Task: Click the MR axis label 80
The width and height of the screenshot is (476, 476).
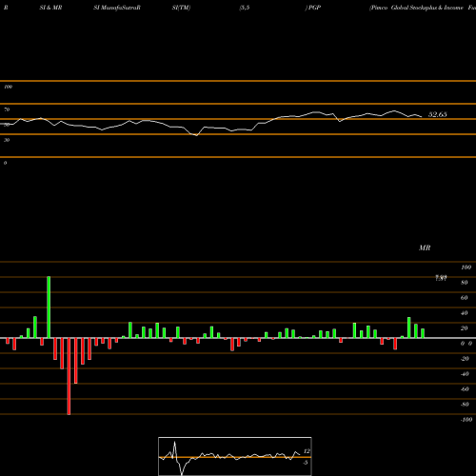Action: coord(465,283)
